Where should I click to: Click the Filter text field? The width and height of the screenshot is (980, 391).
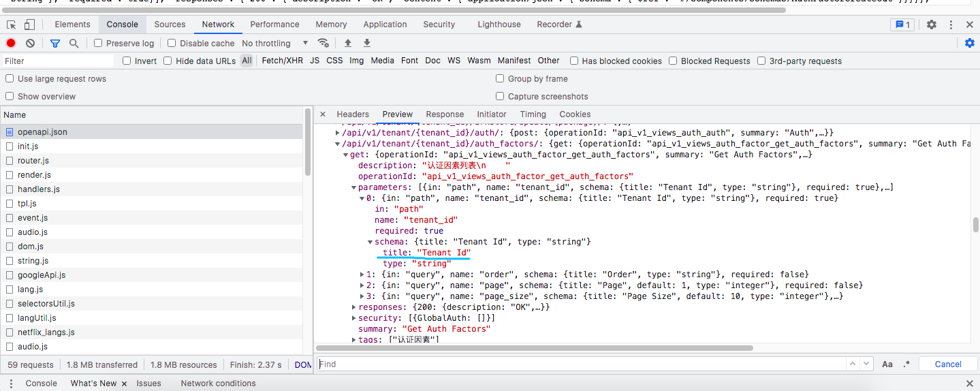click(58, 61)
